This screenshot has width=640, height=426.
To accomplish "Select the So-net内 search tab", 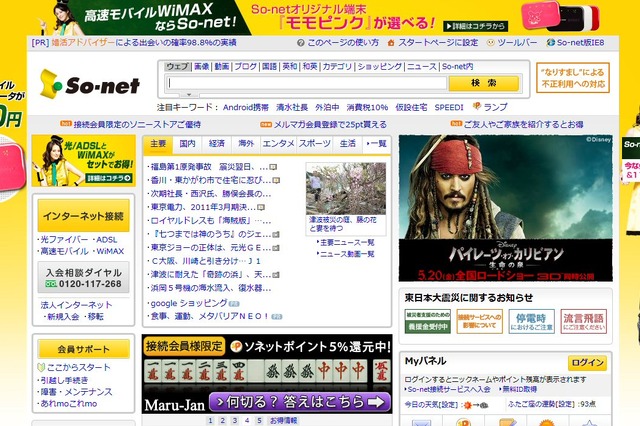I will pyautogui.click(x=458, y=66).
